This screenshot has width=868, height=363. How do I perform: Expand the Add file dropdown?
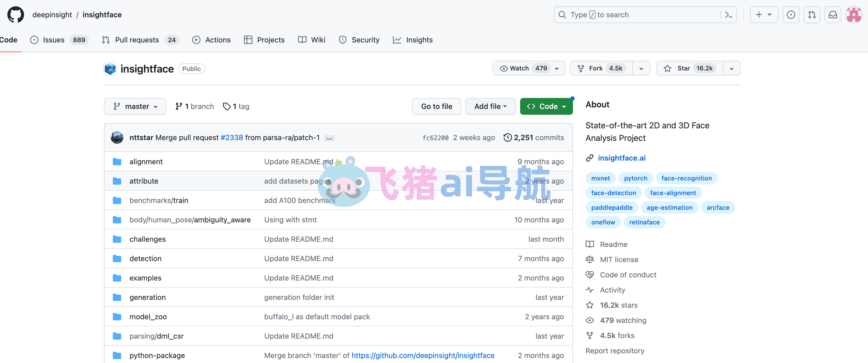pos(490,107)
